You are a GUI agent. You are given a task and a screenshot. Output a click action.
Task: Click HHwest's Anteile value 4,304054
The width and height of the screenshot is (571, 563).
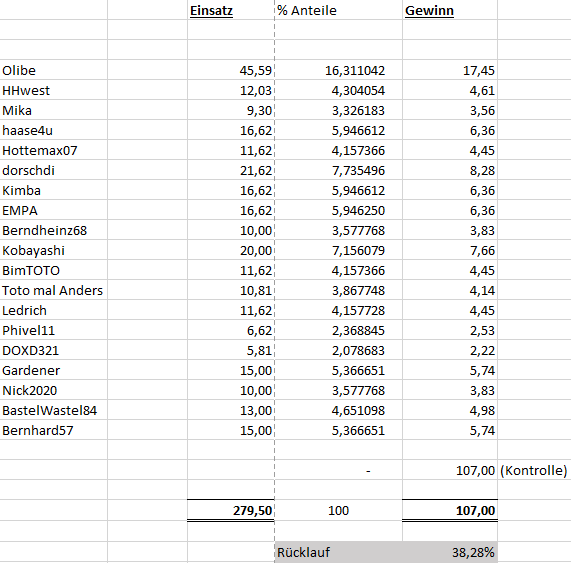338,90
